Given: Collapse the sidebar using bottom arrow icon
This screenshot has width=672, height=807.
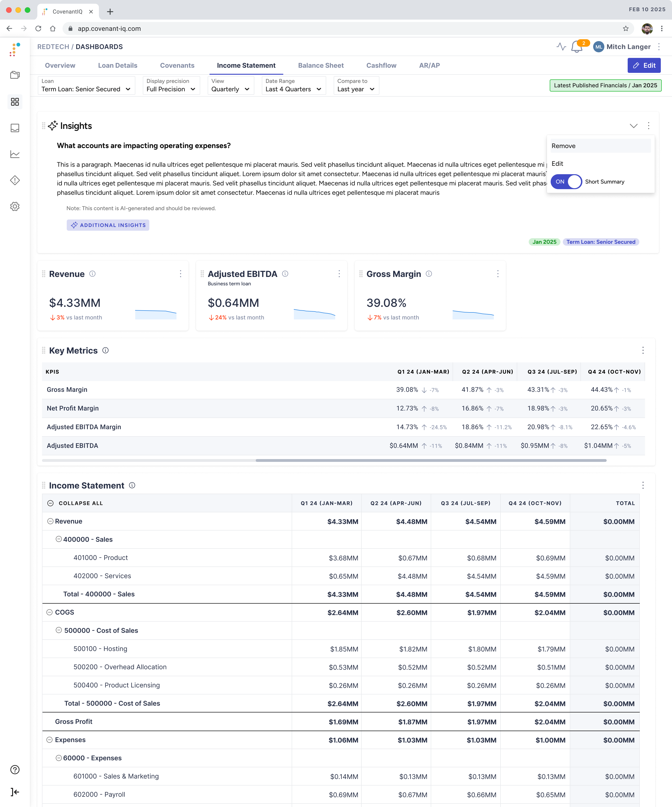Looking at the screenshot, I should [x=15, y=792].
